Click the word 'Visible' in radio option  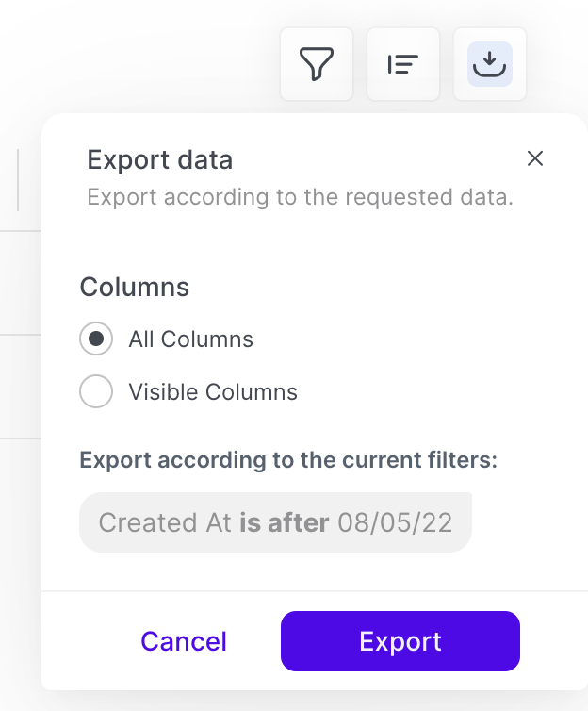click(x=161, y=391)
